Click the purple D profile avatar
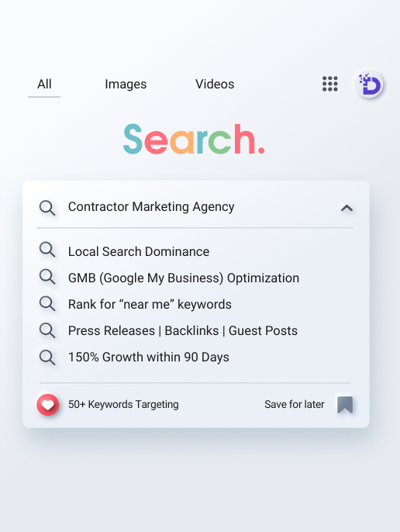 tap(369, 84)
